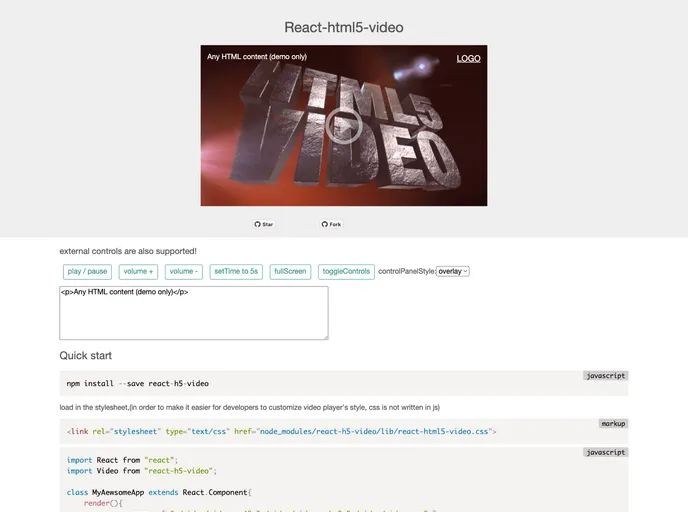Click the GitHub Fork button
Screen dimensions: 688x512
[331, 224]
